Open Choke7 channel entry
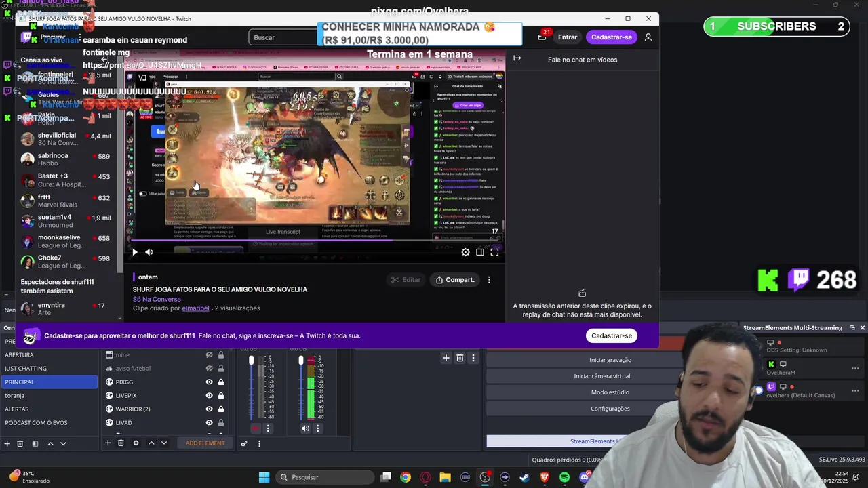868x488 pixels. [65, 262]
